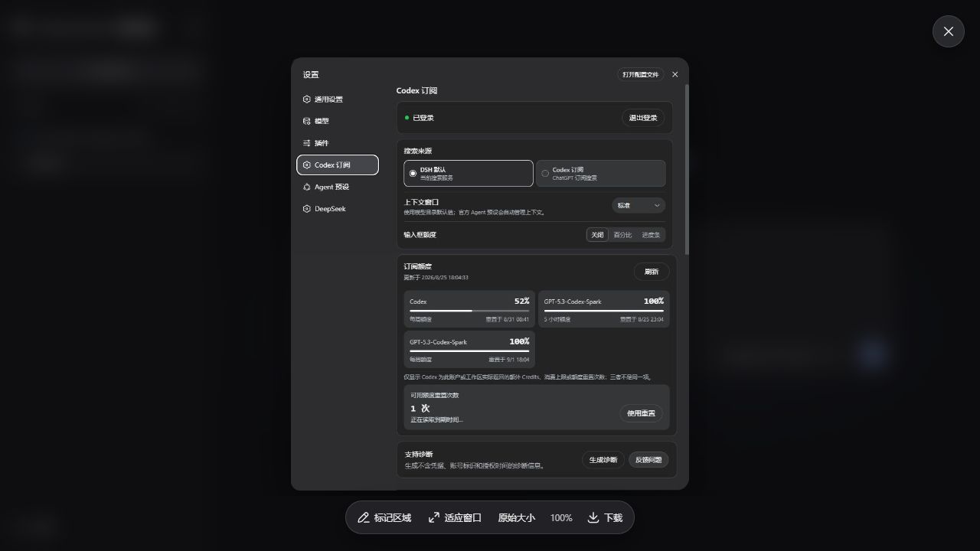
Task: Click 退出登录 to sign out
Action: pos(643,118)
